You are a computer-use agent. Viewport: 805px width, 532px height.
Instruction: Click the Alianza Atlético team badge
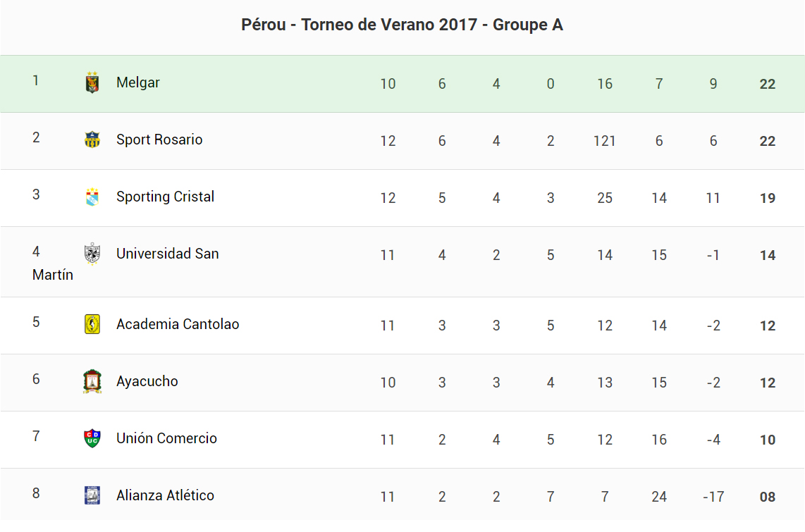pyautogui.click(x=92, y=495)
